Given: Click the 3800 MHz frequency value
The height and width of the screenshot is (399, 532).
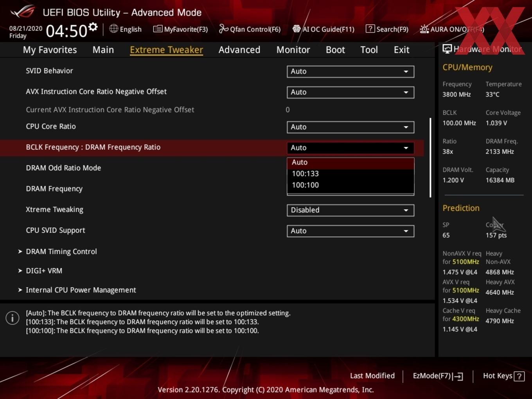Looking at the screenshot, I should pos(457,94).
